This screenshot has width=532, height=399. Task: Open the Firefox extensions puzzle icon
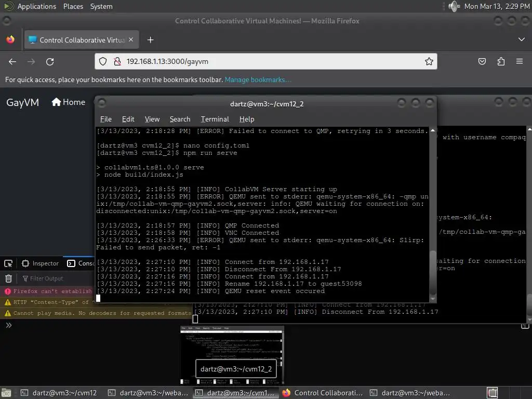point(501,61)
